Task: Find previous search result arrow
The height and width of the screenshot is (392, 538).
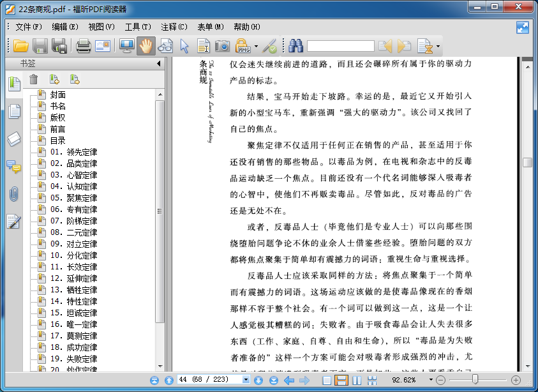Action: point(385,46)
